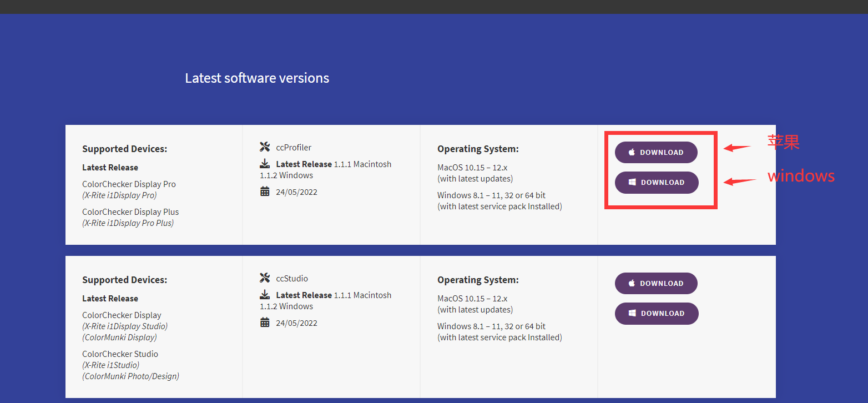This screenshot has width=868, height=403.
Task: Select the 'Latest software versions' heading
Action: (257, 78)
